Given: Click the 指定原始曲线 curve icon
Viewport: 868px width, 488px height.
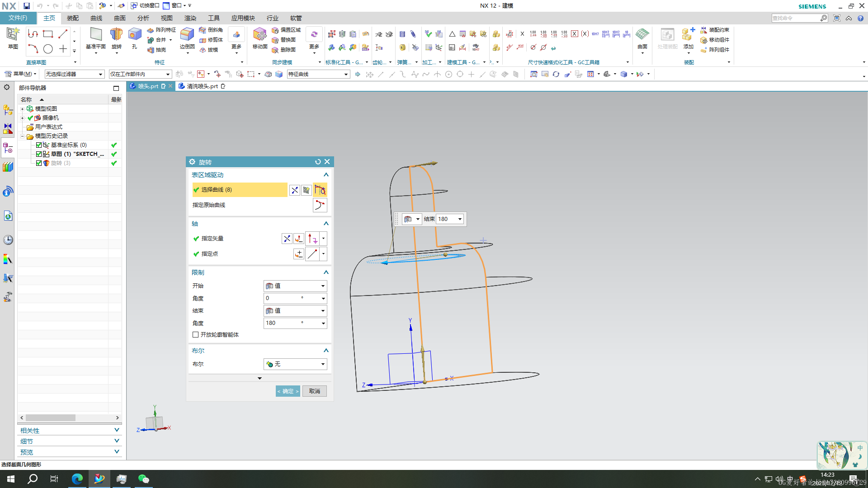Looking at the screenshot, I should (x=320, y=205).
